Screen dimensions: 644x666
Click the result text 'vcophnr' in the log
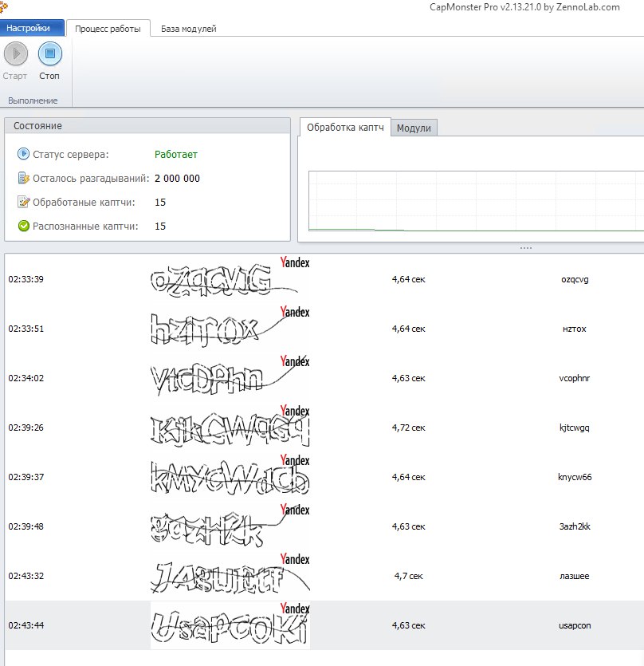pos(575,378)
